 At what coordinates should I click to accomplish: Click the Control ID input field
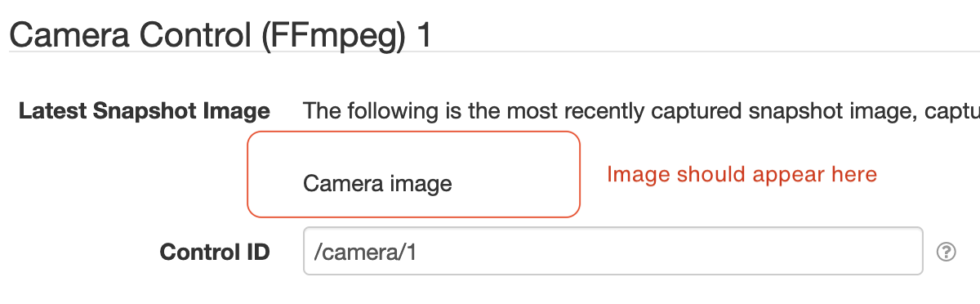[613, 251]
